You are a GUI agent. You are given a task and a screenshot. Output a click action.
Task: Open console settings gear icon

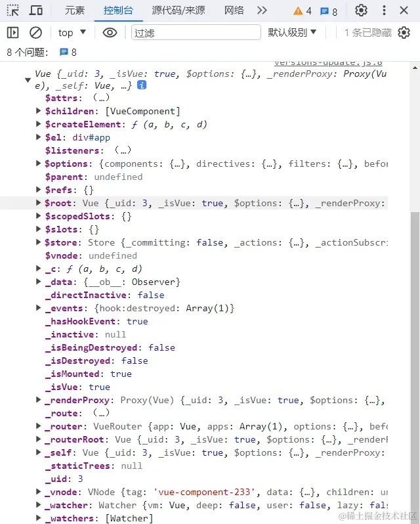(x=404, y=33)
